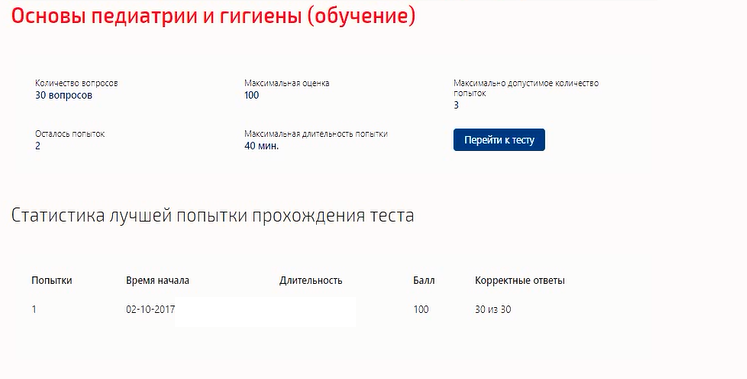Click the maximum score value 100 at the top
This screenshot has height=379, width=747.
[252, 95]
